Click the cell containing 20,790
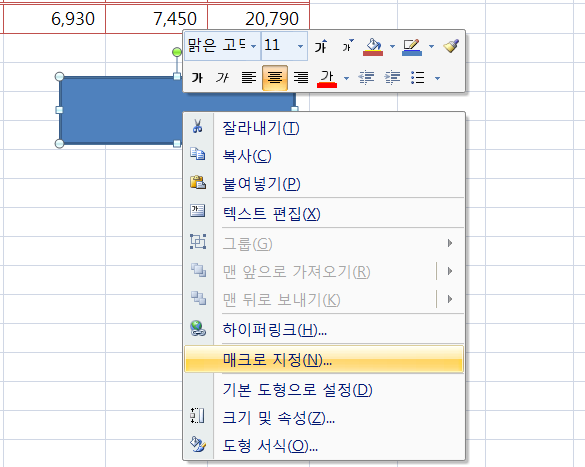The height and width of the screenshot is (467, 585). click(x=258, y=19)
